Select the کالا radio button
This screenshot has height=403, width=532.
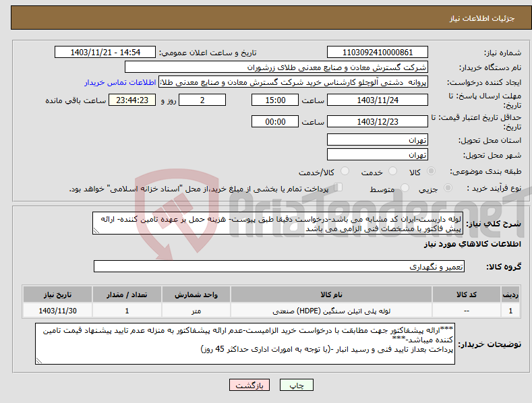coord(432,171)
